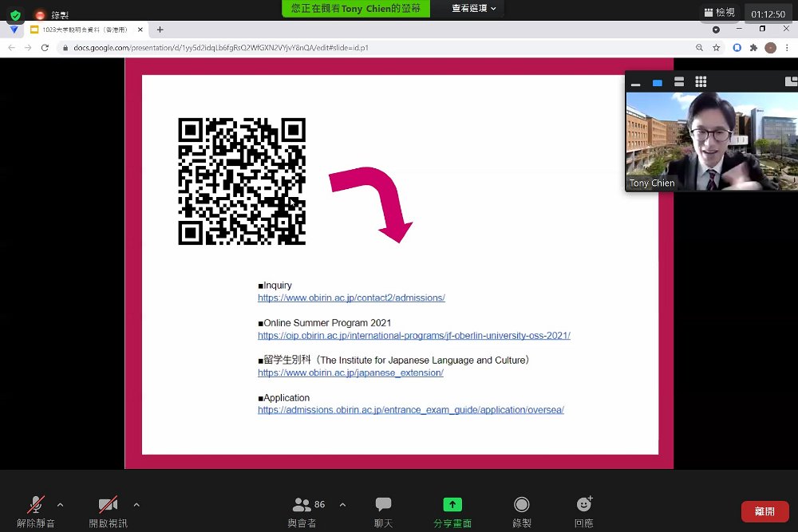Click Tony Chien's video thumbnail
Screen dimensions: 798x532
click(712, 141)
